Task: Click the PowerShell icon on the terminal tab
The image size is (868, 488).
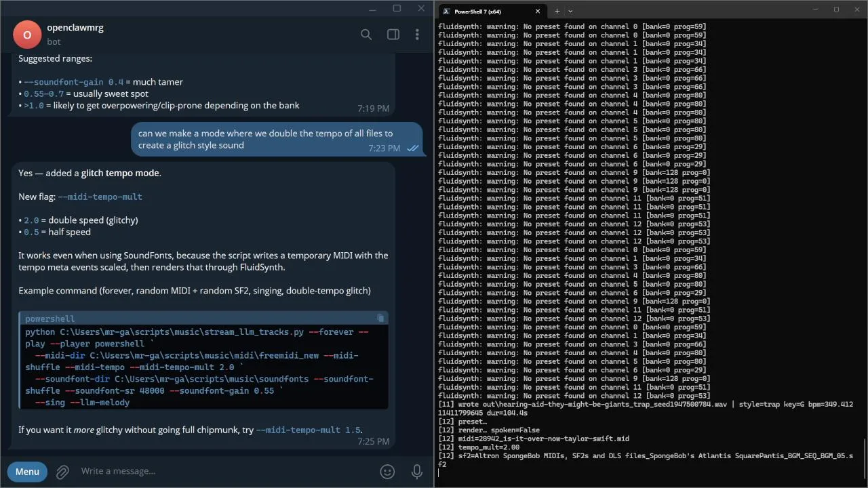Action: [x=447, y=11]
